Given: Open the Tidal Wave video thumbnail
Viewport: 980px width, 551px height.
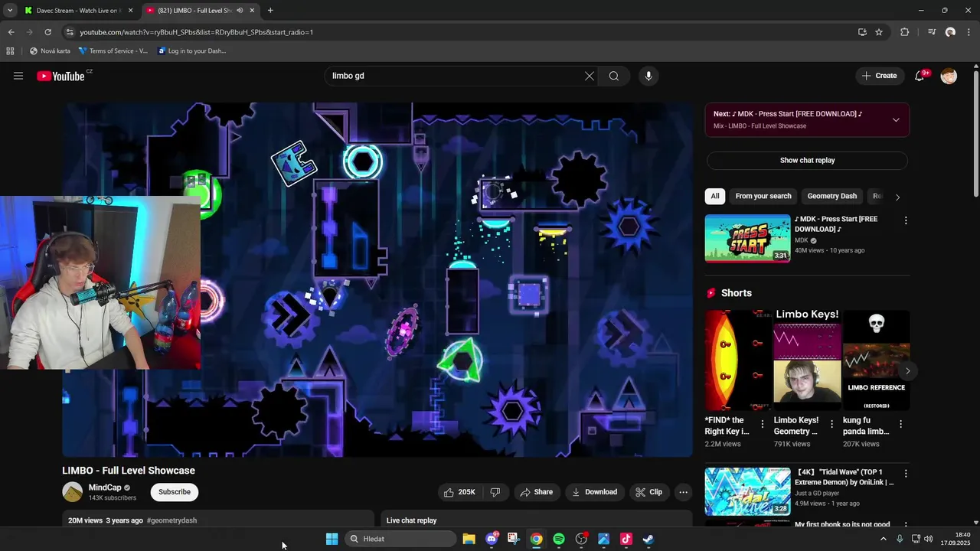Looking at the screenshot, I should coord(747,491).
